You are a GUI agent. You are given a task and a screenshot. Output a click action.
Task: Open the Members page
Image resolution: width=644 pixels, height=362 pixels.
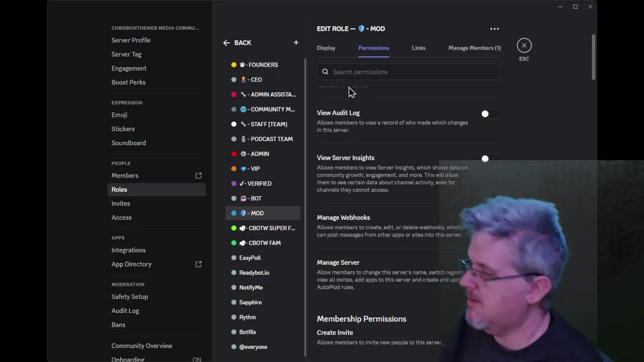156,175
